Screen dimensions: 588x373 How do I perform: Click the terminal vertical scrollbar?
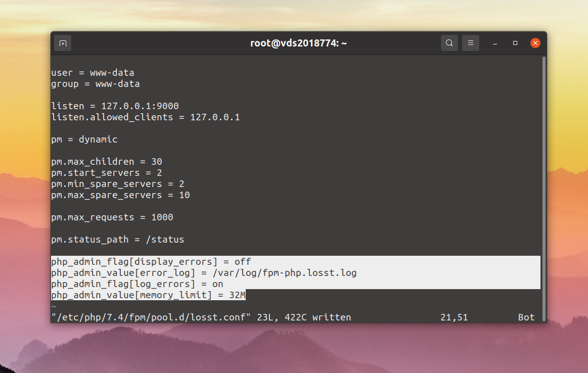tap(544, 189)
